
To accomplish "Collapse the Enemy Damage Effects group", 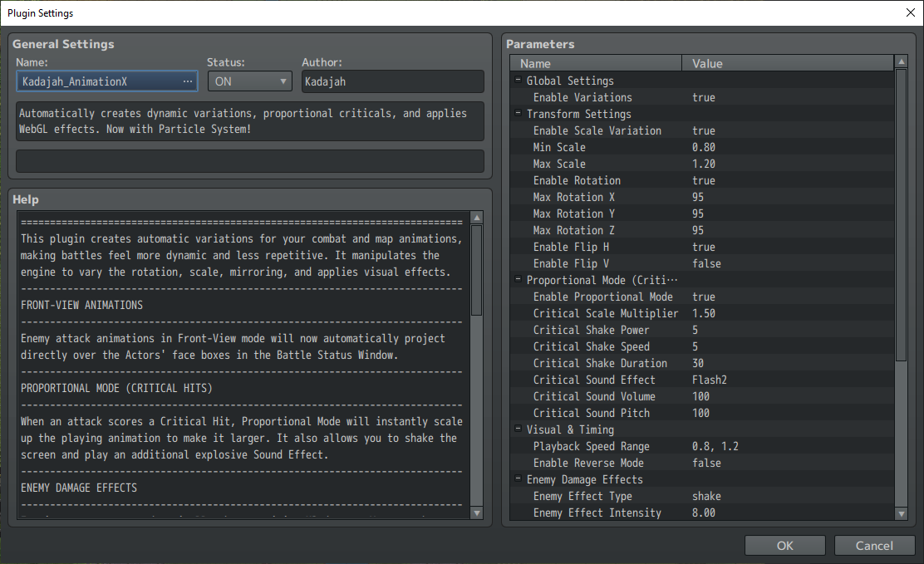I will click(518, 478).
